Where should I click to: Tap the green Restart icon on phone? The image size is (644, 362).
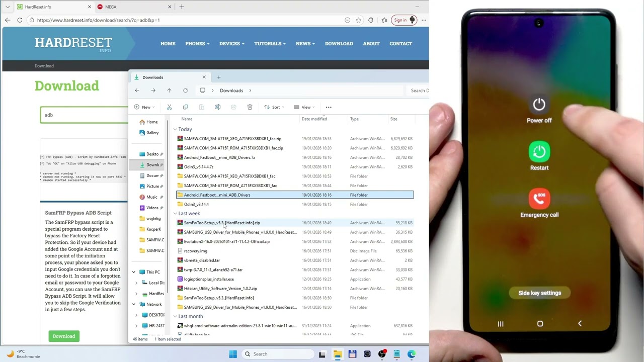(x=539, y=151)
